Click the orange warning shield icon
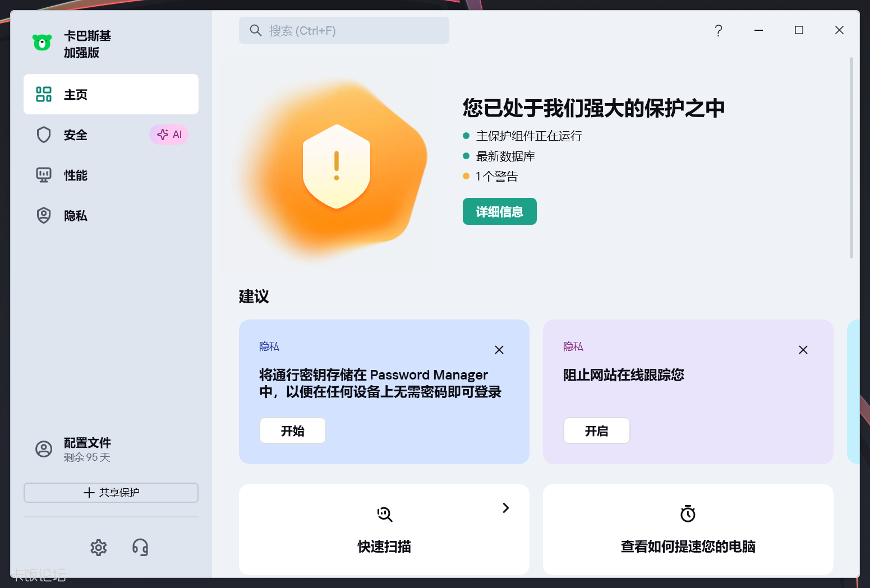Viewport: 870px width, 588px height. tap(337, 166)
